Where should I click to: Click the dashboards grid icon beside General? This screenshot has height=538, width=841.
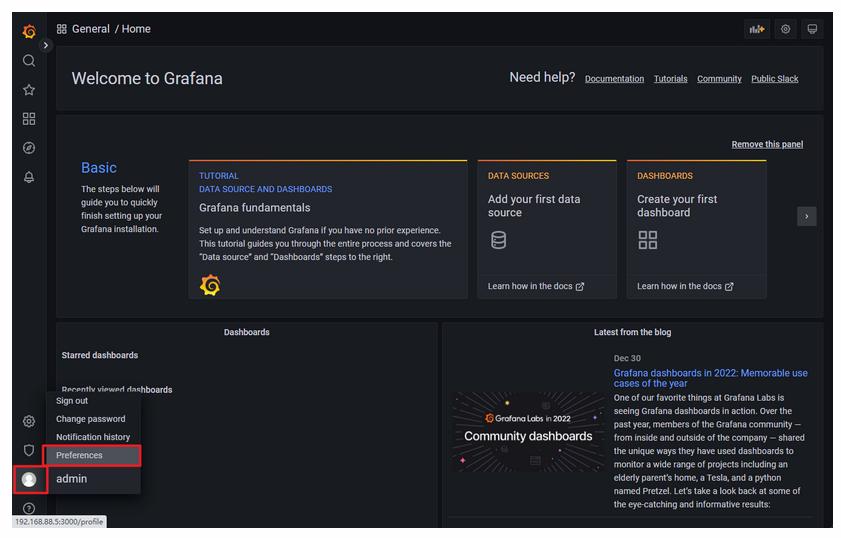[x=62, y=29]
